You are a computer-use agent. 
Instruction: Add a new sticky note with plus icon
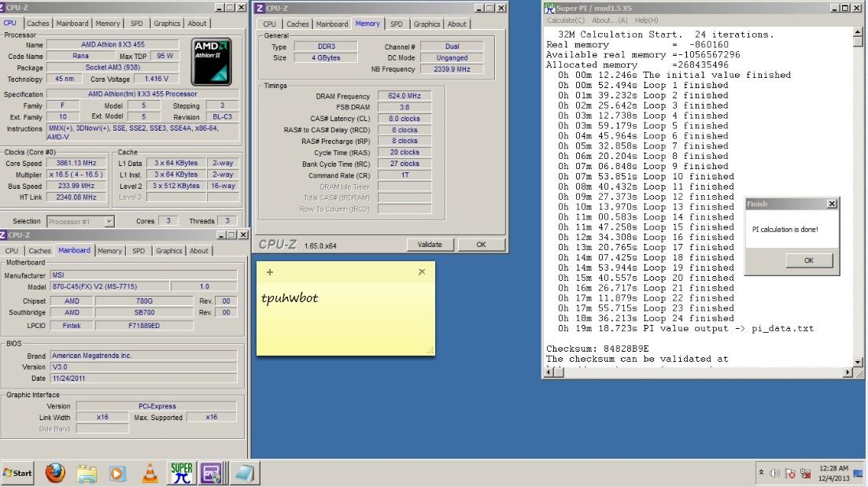click(x=270, y=272)
